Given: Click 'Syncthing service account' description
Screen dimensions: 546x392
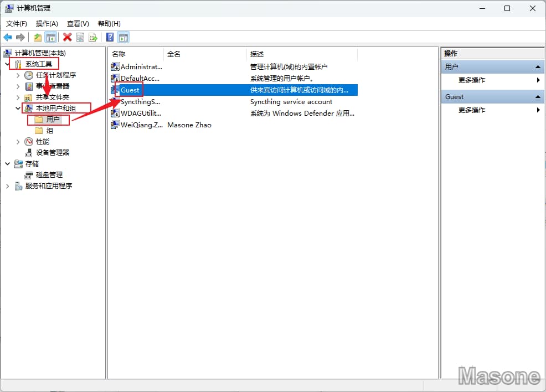Looking at the screenshot, I should 291,102.
